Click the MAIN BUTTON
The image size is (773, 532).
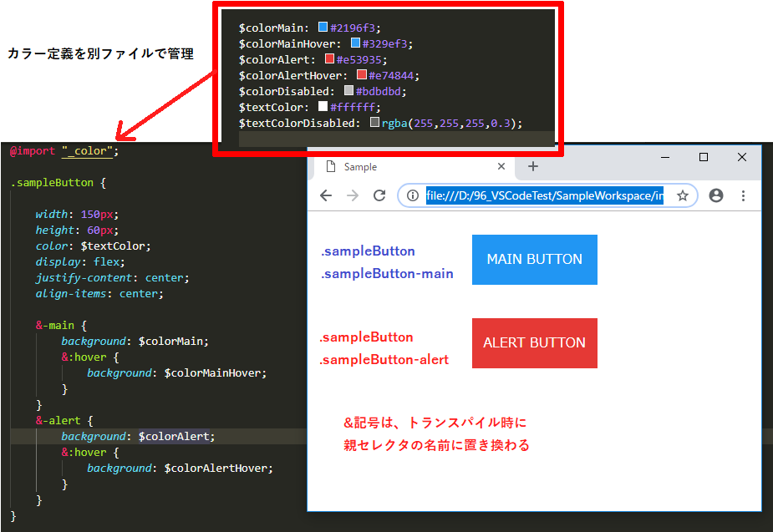(x=535, y=260)
